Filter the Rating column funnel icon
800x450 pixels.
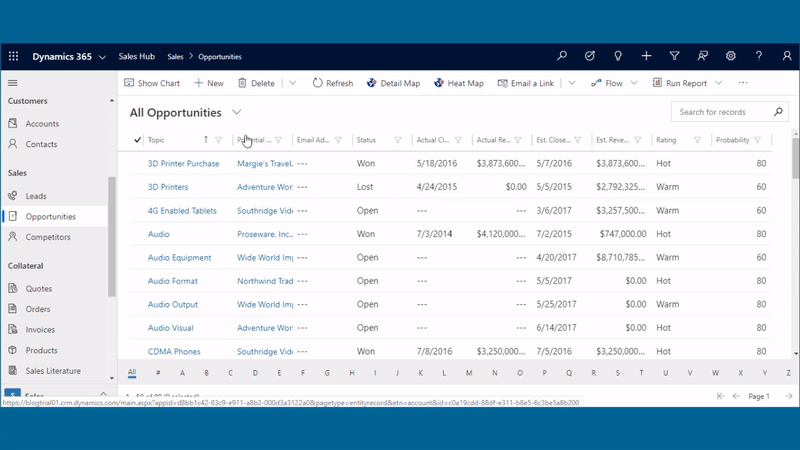697,140
